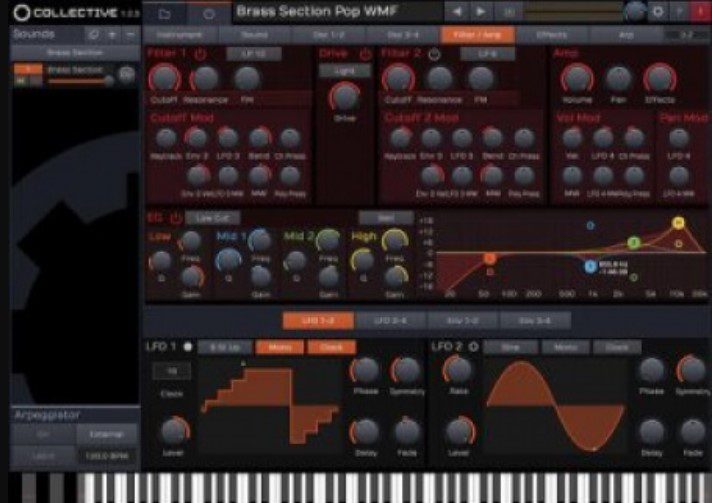
Task: Open the Drive type dropdown Light
Action: tap(345, 71)
